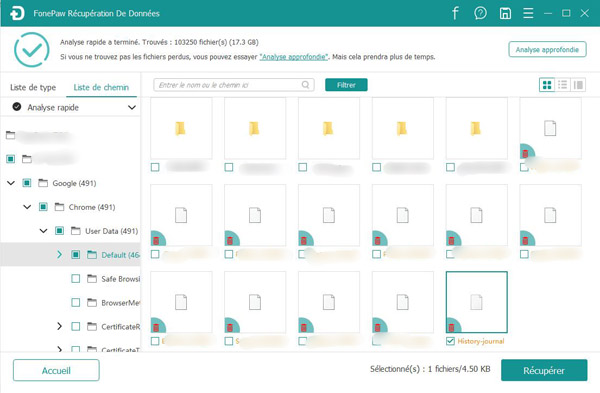Switch to Liste de chemin tab

[101, 88]
